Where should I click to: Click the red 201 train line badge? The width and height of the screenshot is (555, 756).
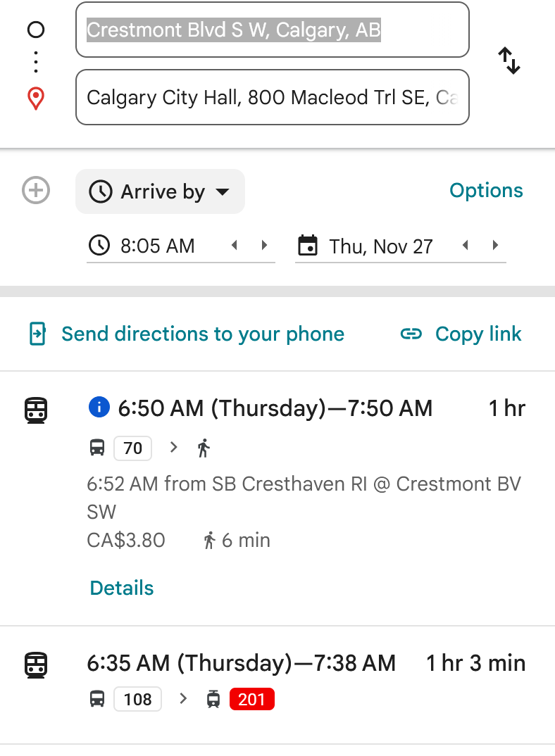[251, 699]
